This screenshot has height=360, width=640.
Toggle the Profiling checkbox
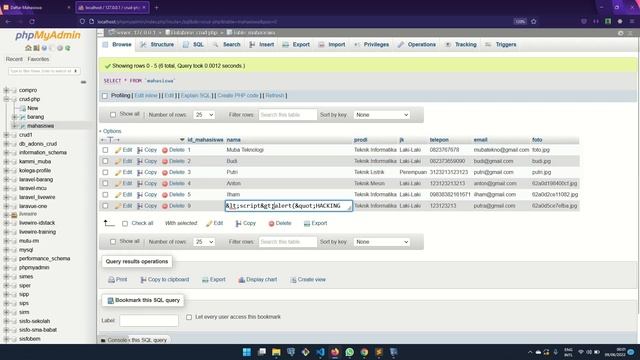tap(105, 96)
